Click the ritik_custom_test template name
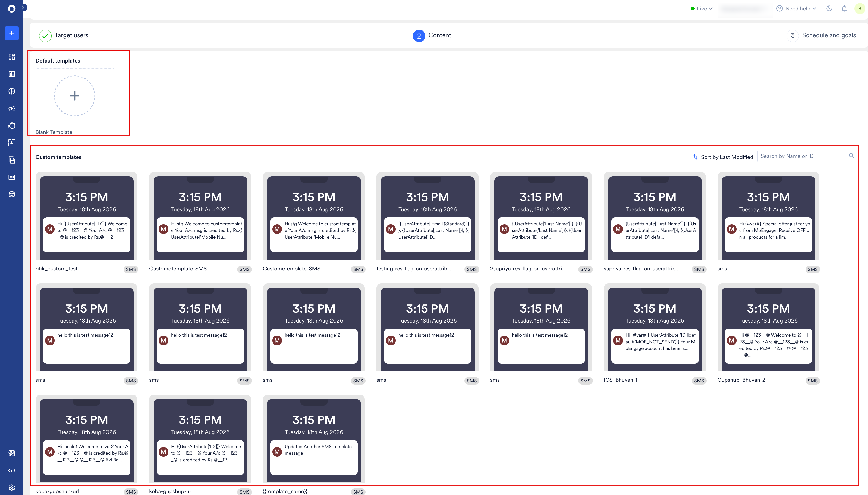Screen dimensions: 868x495 (56, 269)
